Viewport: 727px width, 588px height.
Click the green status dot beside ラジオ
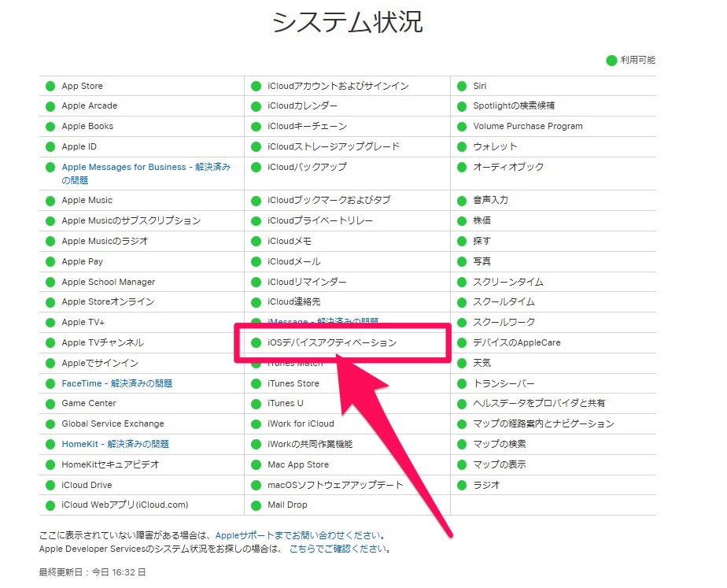click(462, 486)
